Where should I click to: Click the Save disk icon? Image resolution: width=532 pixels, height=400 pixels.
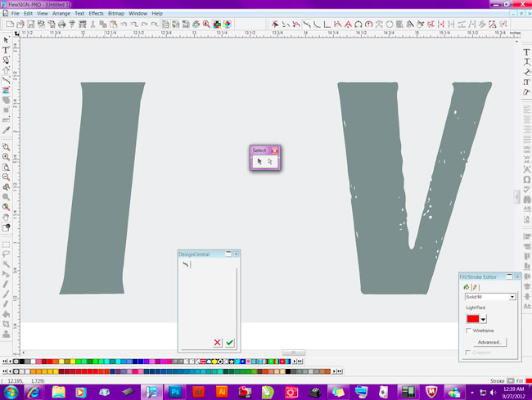[31, 24]
